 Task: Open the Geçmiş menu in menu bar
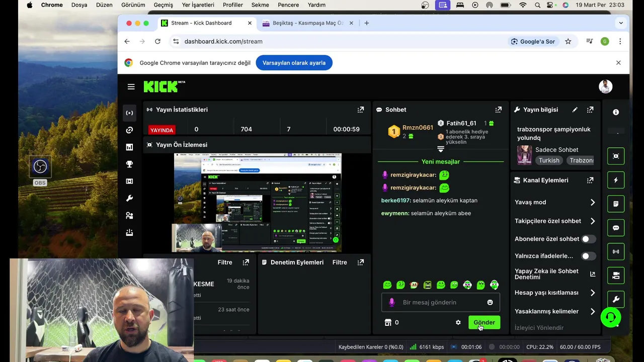pos(163,5)
